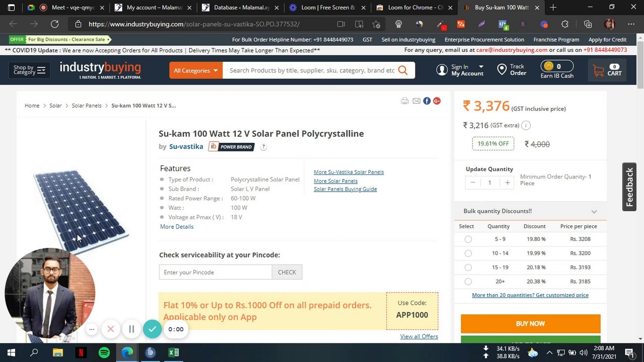Add page to favorites star icon
The height and width of the screenshot is (362, 644).
pos(376,24)
